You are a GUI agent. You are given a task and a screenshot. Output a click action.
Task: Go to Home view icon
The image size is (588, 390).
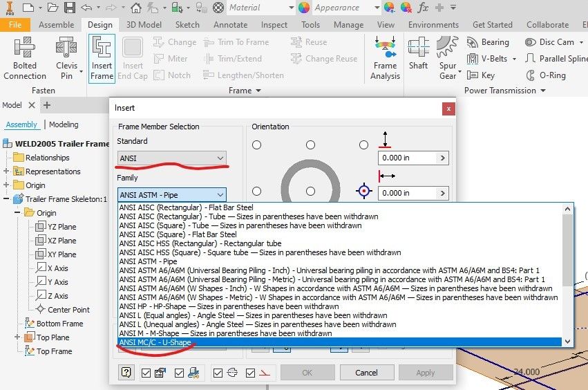click(136, 7)
